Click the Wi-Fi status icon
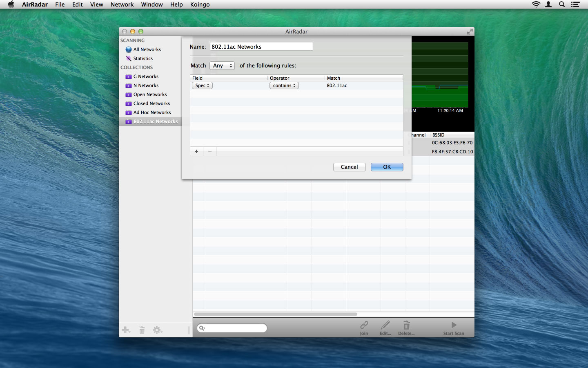The height and width of the screenshot is (368, 588). coord(536,4)
